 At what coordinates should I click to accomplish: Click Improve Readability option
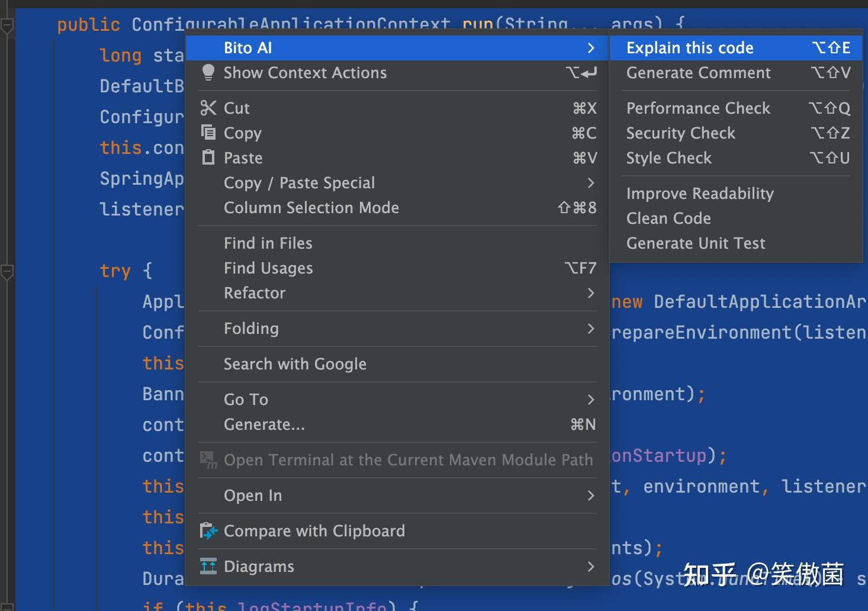click(x=700, y=194)
